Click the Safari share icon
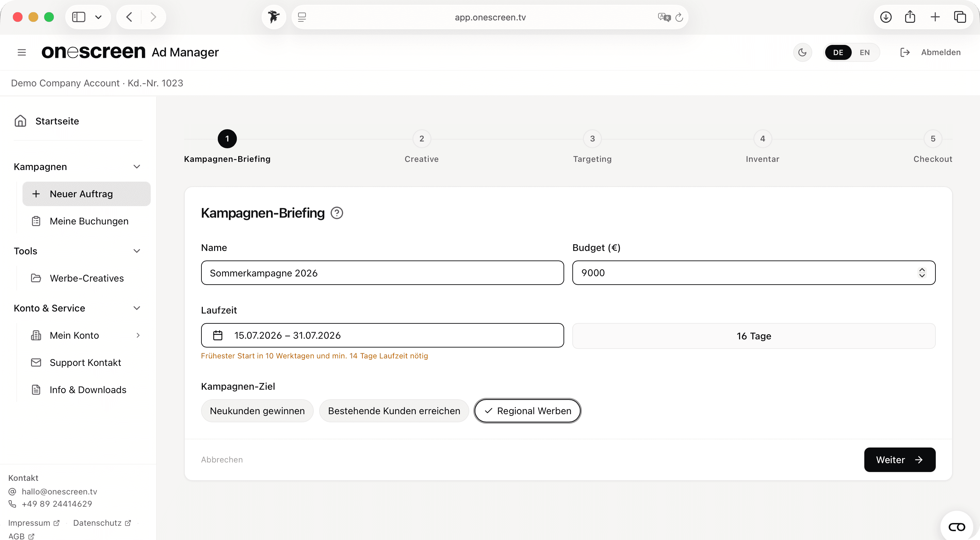Viewport: 980px width, 540px height. 910,17
